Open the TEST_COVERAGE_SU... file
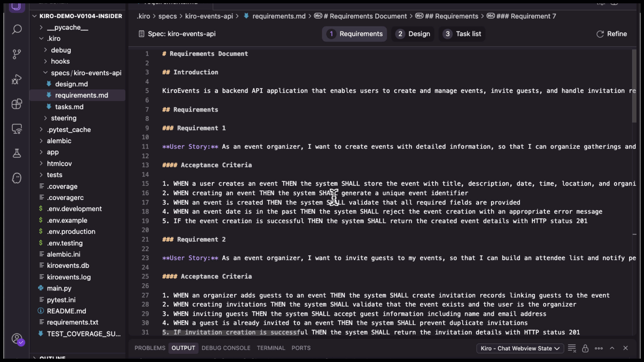 (x=77, y=334)
